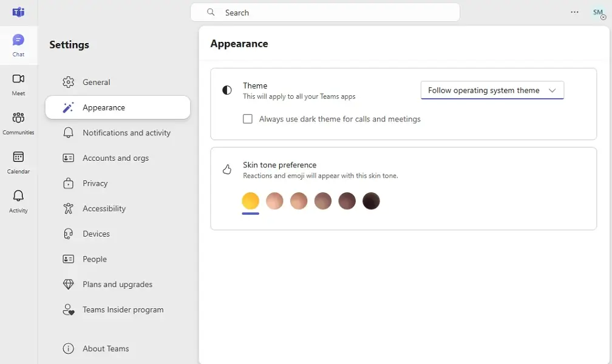This screenshot has height=364, width=612.
Task: Click the Microsoft Teams logo icon
Action: [x=18, y=12]
